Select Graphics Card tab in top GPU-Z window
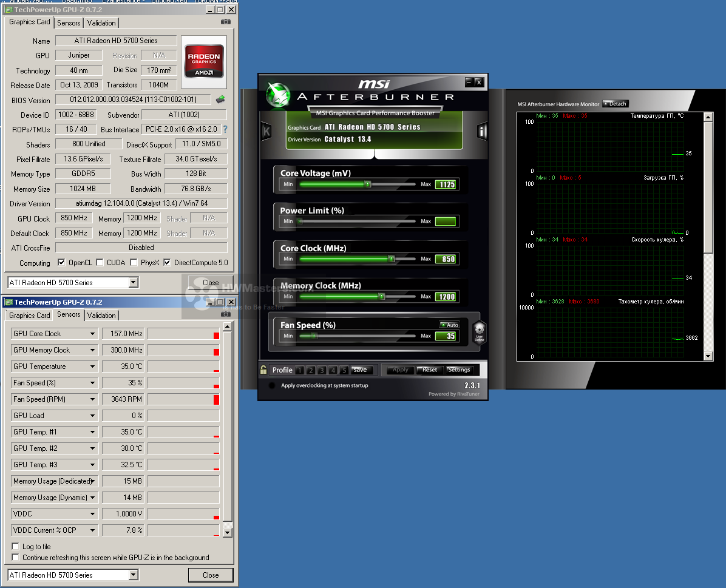 [x=30, y=22]
